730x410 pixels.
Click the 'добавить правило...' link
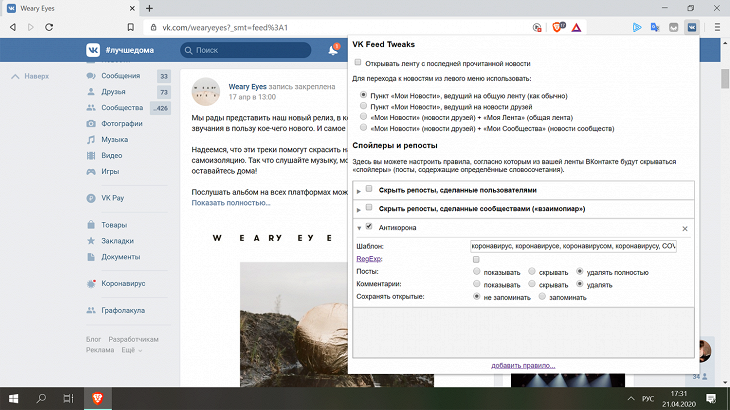(523, 365)
